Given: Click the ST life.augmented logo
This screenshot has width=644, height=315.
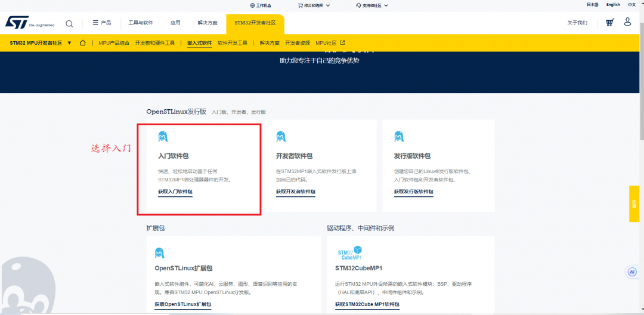Looking at the screenshot, I should click(x=30, y=23).
